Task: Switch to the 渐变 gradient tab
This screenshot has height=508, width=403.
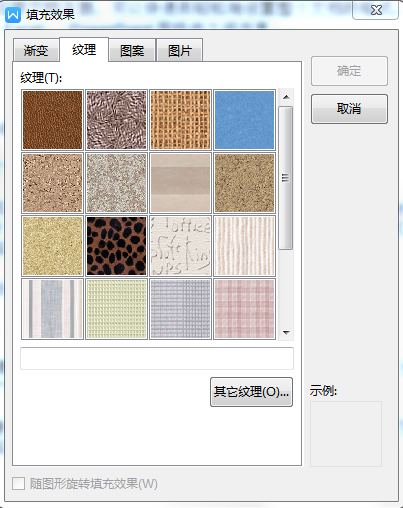Action: point(36,51)
